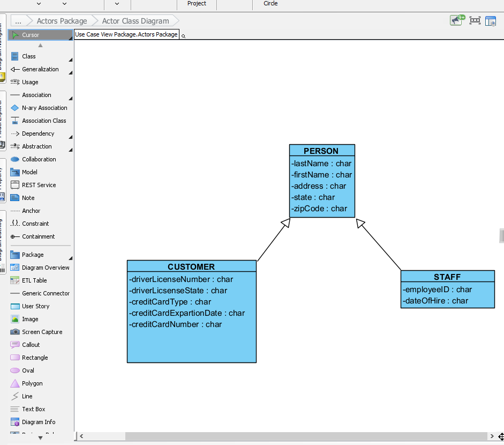Expand the Generalization tool options
This screenshot has height=445, width=504.
point(70,72)
